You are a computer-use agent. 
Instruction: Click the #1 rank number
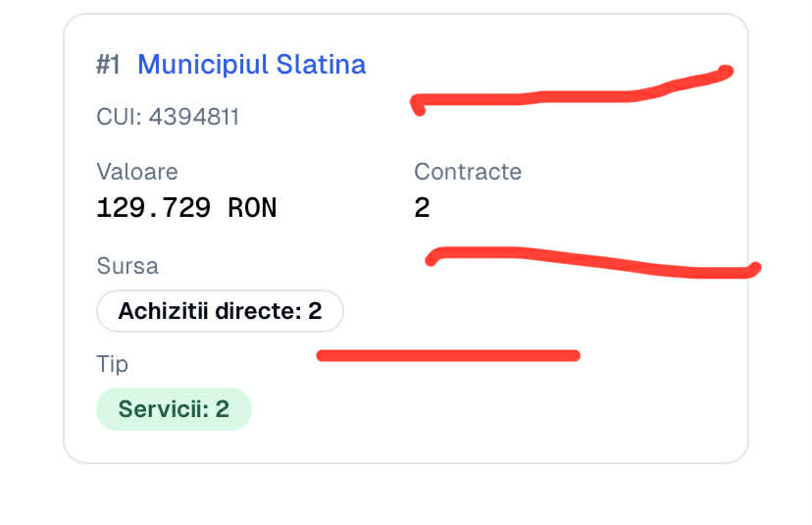pos(108,65)
